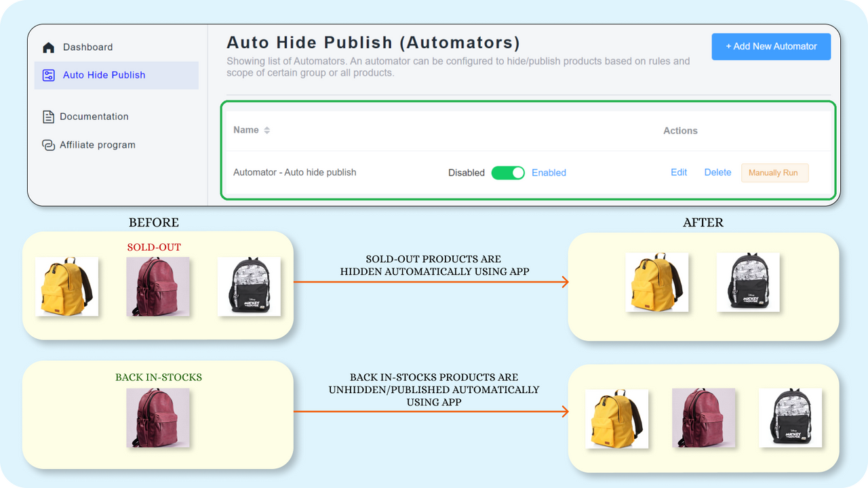
Task: Click the Add New Automator button
Action: click(x=771, y=46)
